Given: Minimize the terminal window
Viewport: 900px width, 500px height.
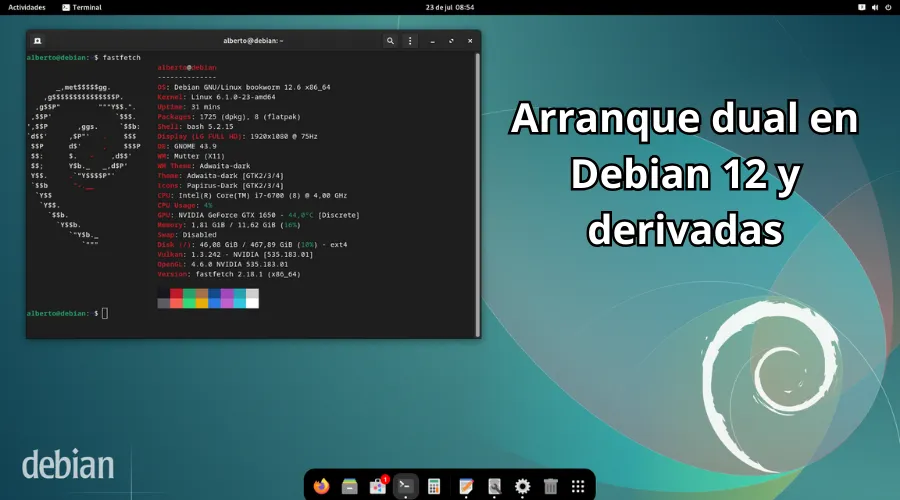Looking at the screenshot, I should pos(433,41).
